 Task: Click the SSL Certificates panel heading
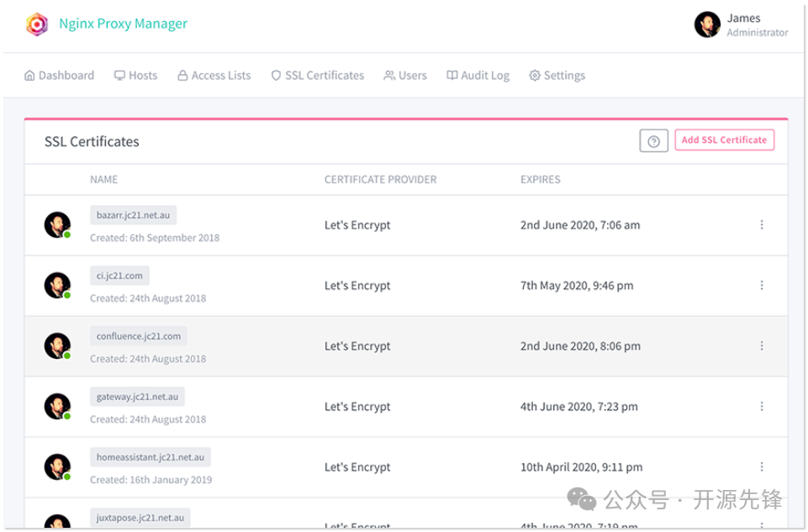point(92,142)
